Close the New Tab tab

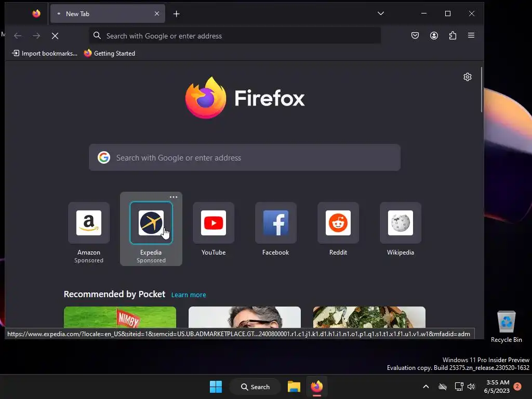pyautogui.click(x=157, y=14)
